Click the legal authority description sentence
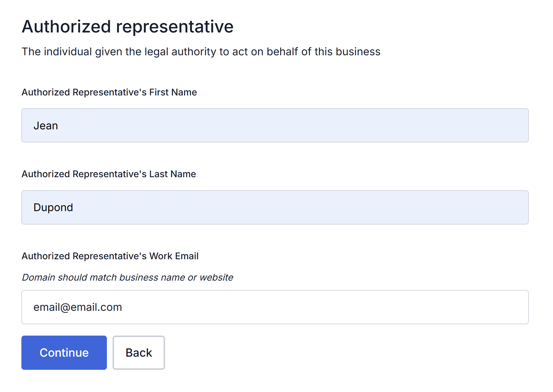553x392 pixels. (201, 52)
